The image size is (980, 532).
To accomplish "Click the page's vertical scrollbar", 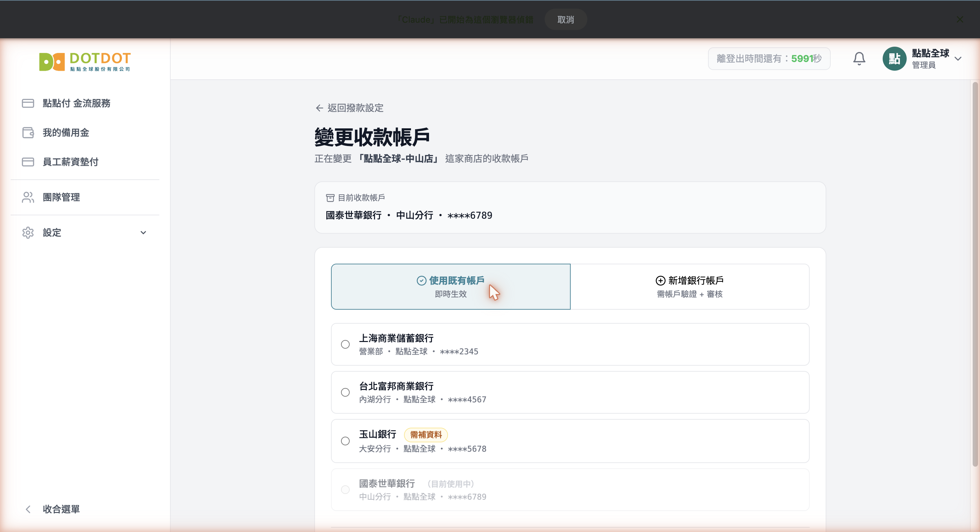I will 975,274.
